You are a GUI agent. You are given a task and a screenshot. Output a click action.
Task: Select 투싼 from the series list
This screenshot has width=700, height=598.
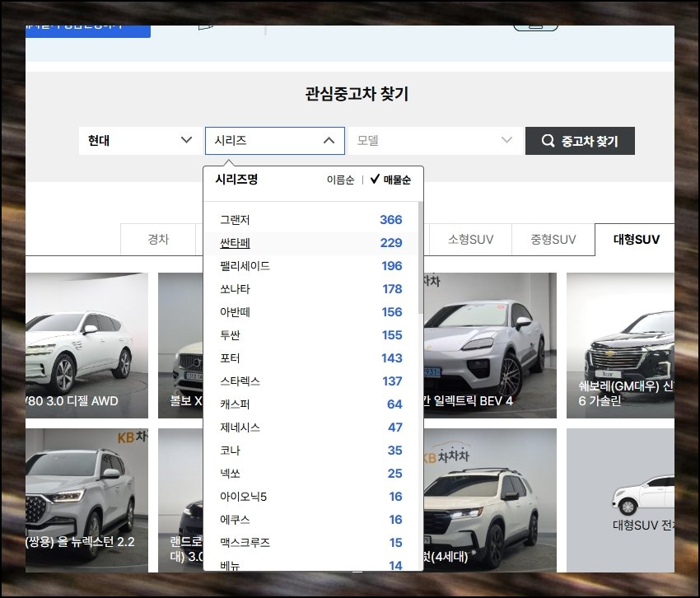coord(310,335)
